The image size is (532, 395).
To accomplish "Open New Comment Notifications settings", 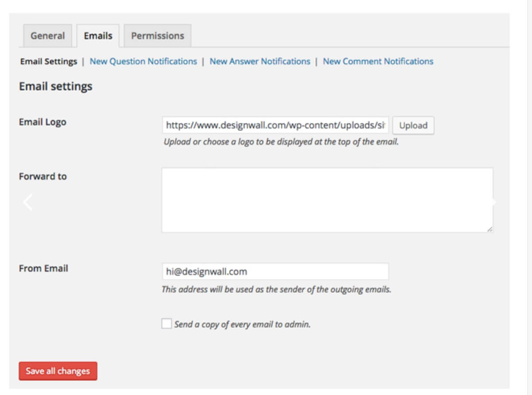I will (x=377, y=61).
